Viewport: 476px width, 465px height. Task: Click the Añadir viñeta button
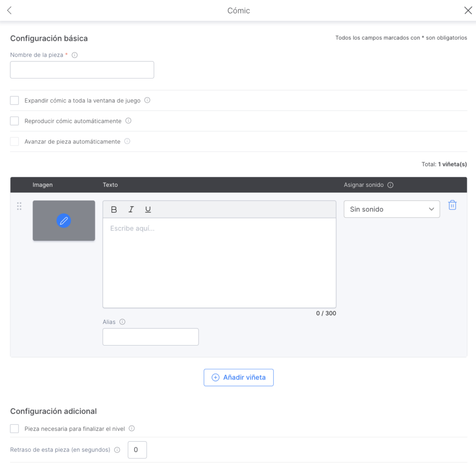click(x=238, y=378)
